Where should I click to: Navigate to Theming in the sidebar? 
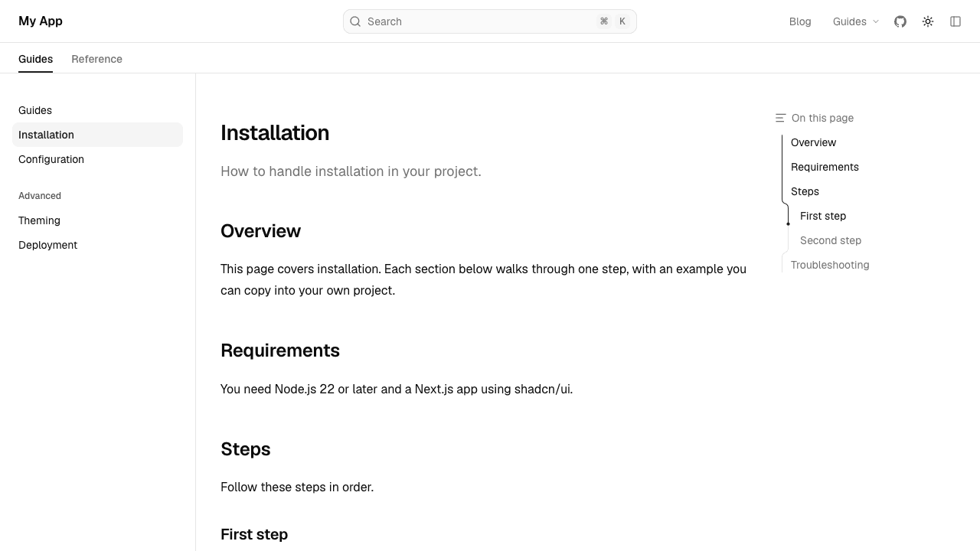[97, 220]
